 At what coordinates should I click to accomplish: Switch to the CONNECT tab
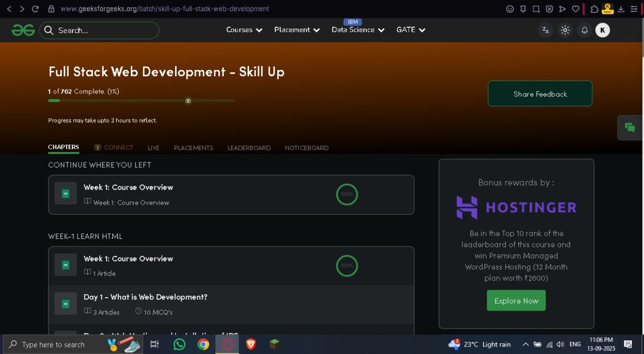point(114,147)
